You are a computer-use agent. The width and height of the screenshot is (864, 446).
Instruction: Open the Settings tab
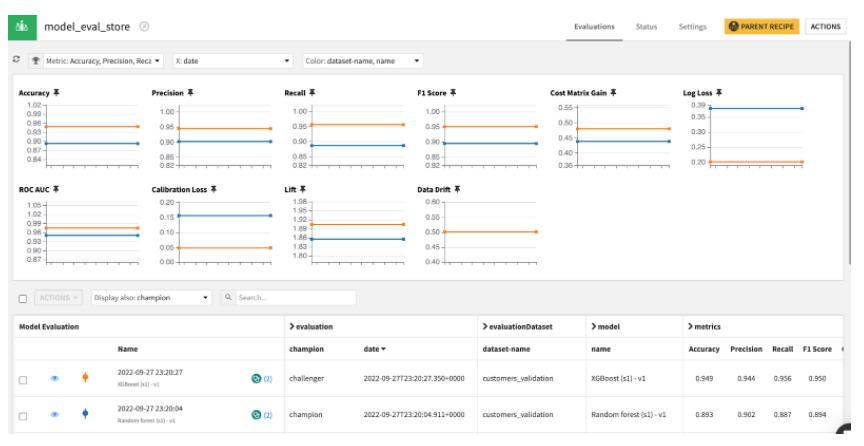point(693,25)
